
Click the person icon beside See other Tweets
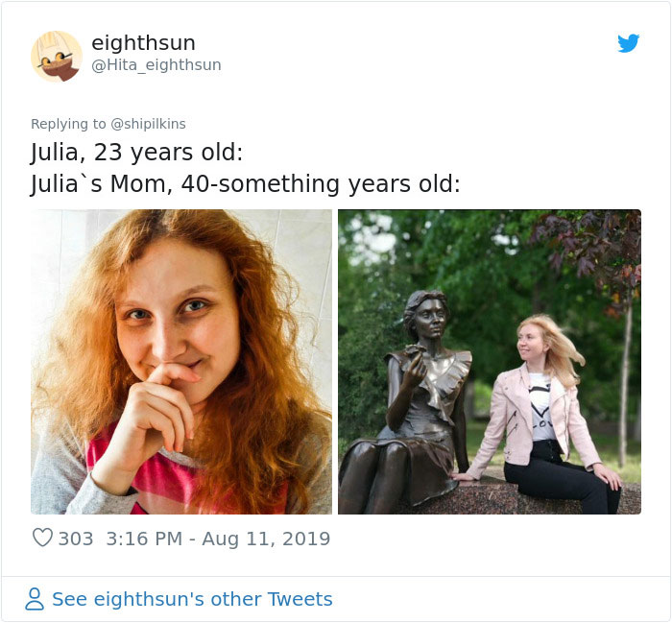[x=35, y=599]
